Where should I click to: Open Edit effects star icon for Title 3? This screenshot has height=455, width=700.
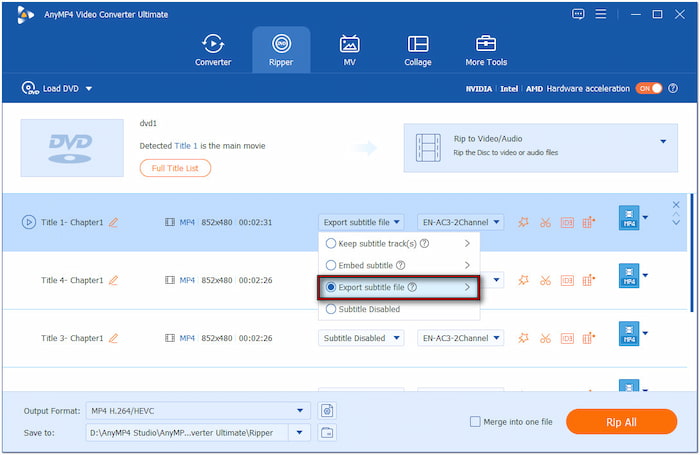(523, 338)
